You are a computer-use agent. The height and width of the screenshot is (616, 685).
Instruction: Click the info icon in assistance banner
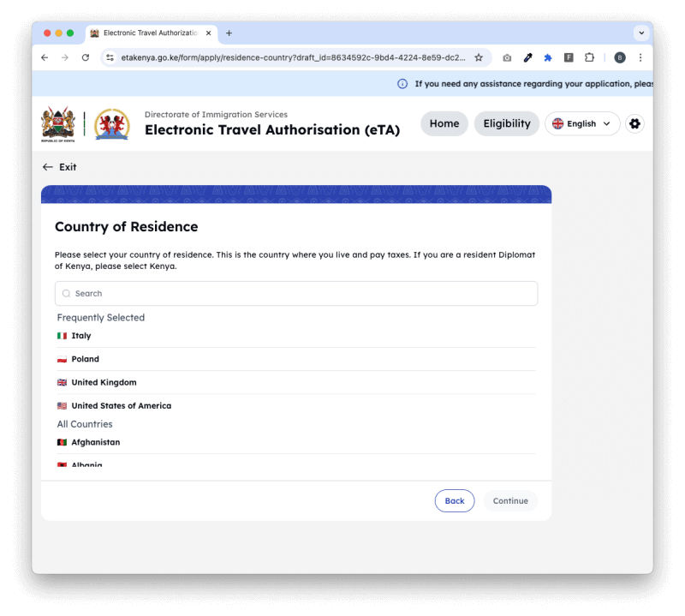click(x=402, y=84)
